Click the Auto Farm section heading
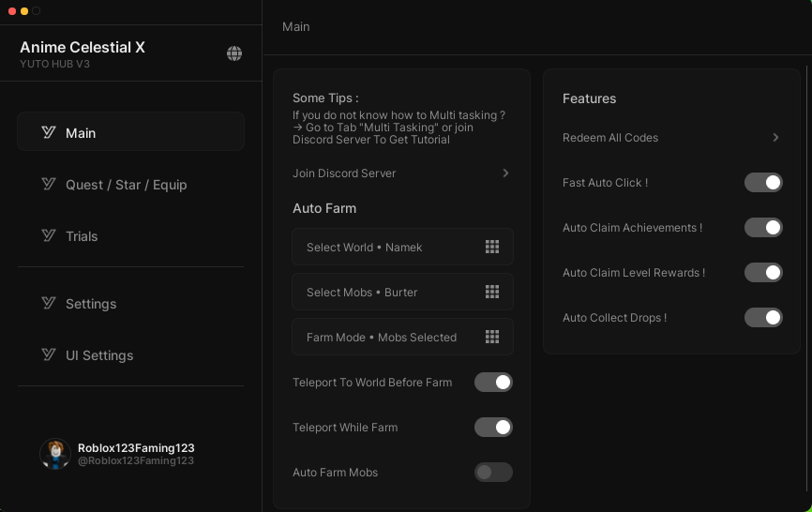812x512 pixels. 324,208
